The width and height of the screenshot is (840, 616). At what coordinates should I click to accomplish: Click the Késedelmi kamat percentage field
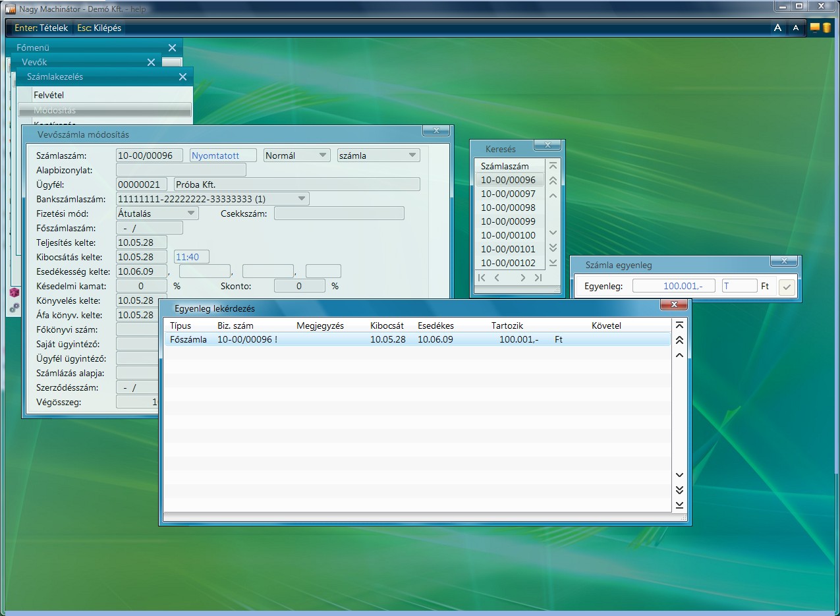coord(142,287)
